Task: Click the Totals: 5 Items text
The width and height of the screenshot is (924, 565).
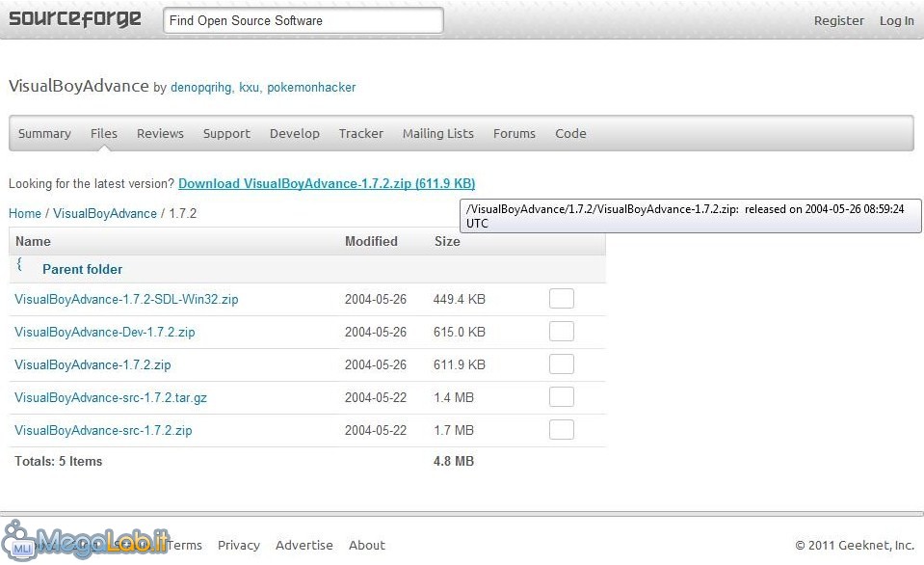Action: tap(59, 461)
